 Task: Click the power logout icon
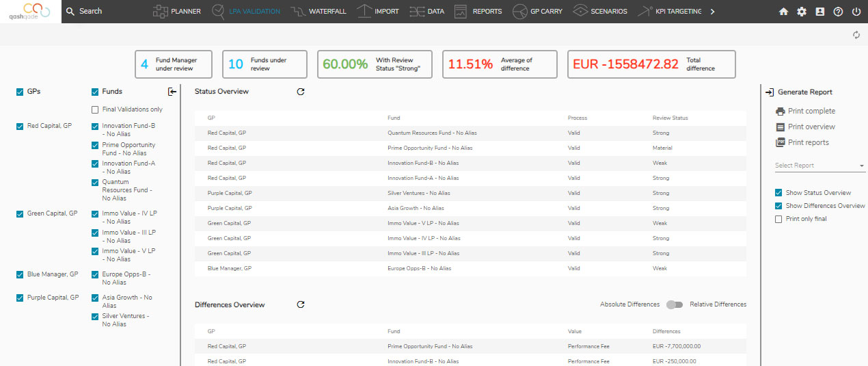(856, 12)
